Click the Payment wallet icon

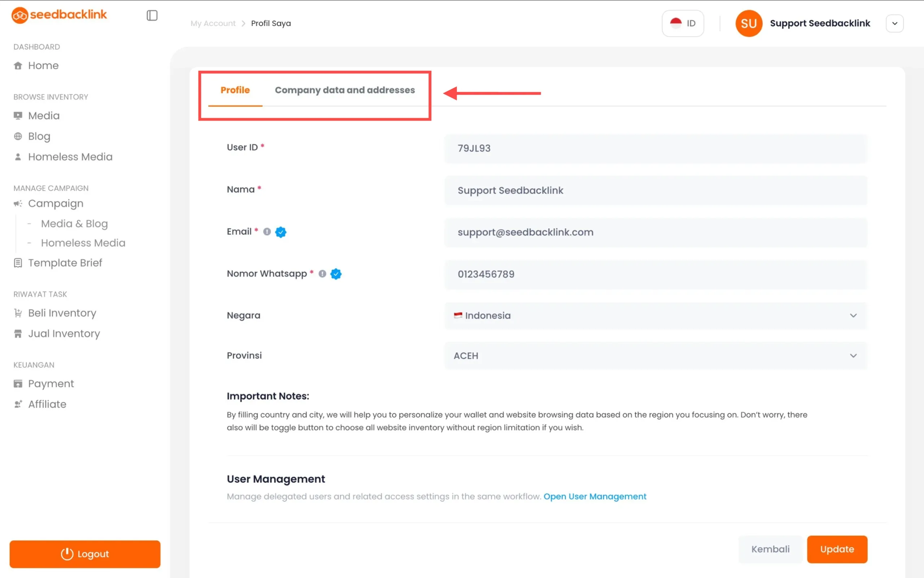[x=18, y=384]
